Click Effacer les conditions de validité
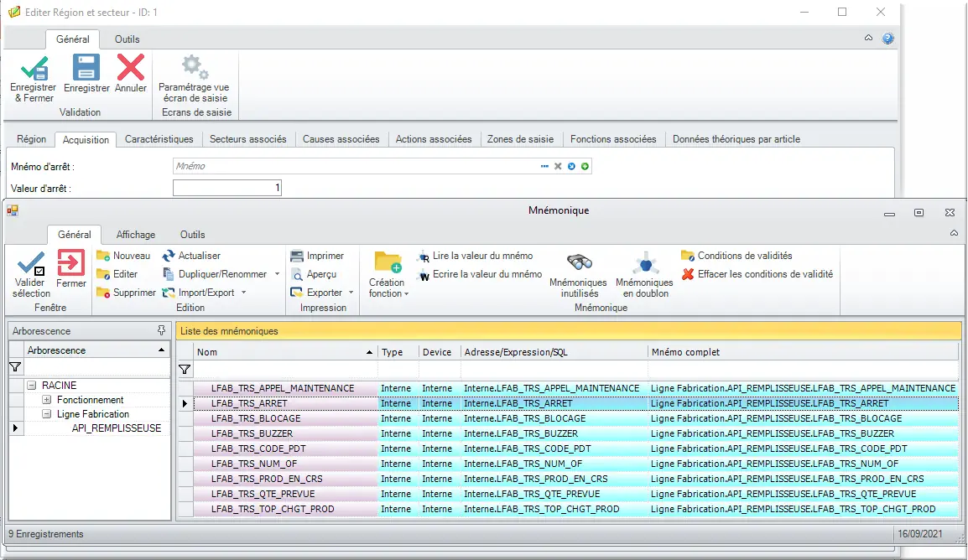The height and width of the screenshot is (560, 968). (x=757, y=274)
